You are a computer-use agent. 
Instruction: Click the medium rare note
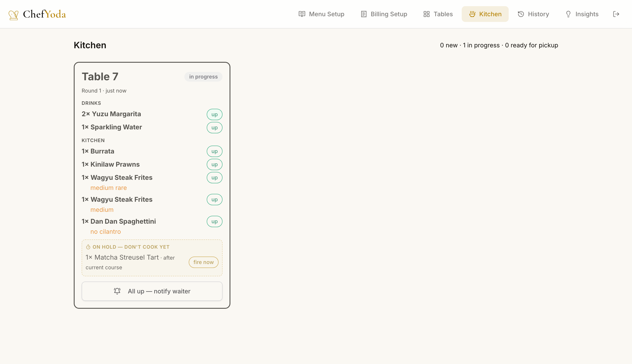[x=109, y=188]
